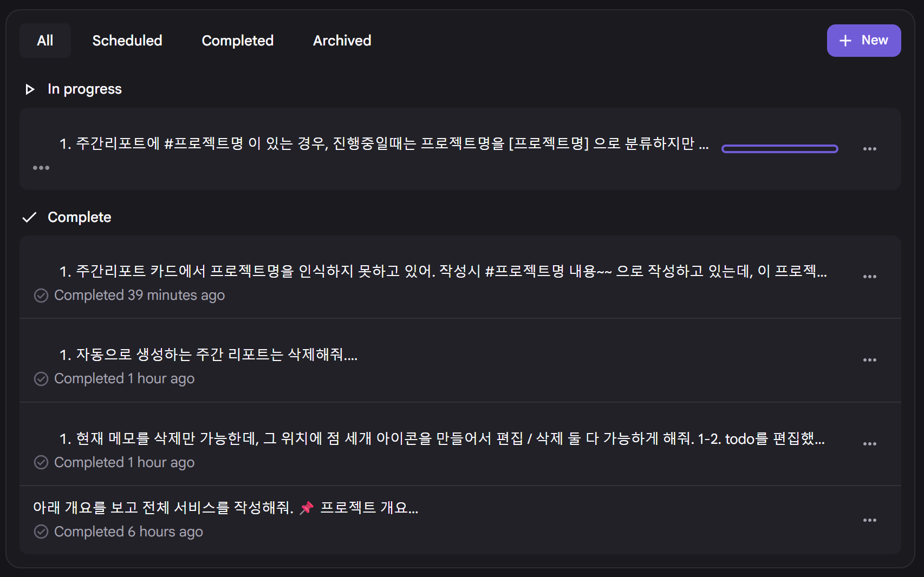
Task: Open options for task completed 6 hours ago
Action: pos(869,520)
